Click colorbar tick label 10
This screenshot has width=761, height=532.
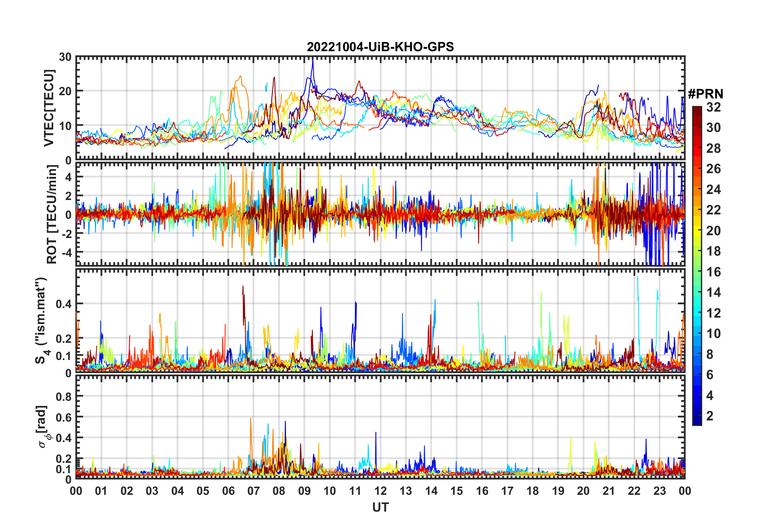coord(713,334)
